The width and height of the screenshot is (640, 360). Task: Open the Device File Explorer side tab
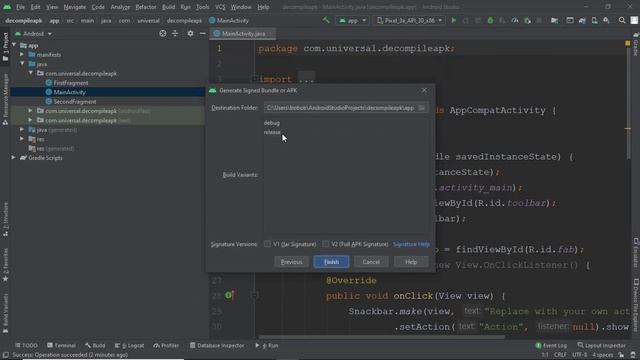[636, 305]
